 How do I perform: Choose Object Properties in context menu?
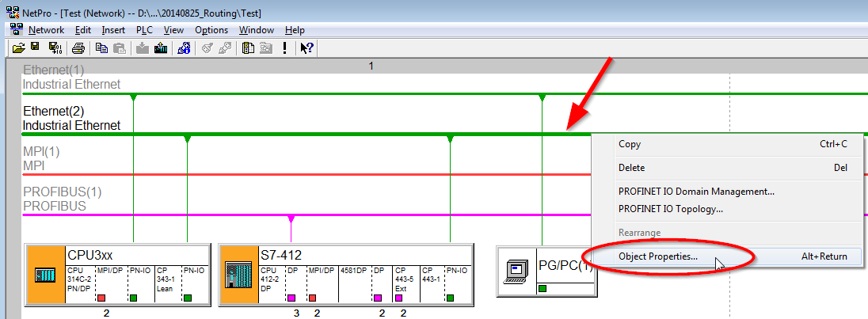coord(727,256)
